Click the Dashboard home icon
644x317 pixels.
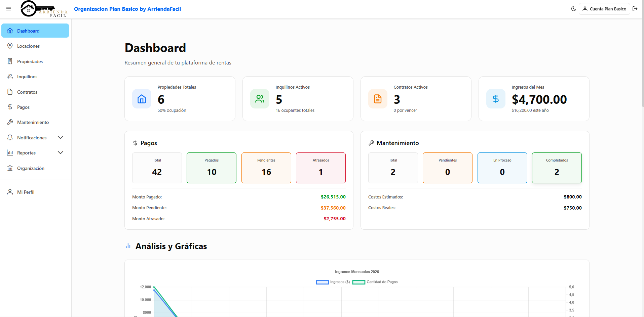(10, 31)
